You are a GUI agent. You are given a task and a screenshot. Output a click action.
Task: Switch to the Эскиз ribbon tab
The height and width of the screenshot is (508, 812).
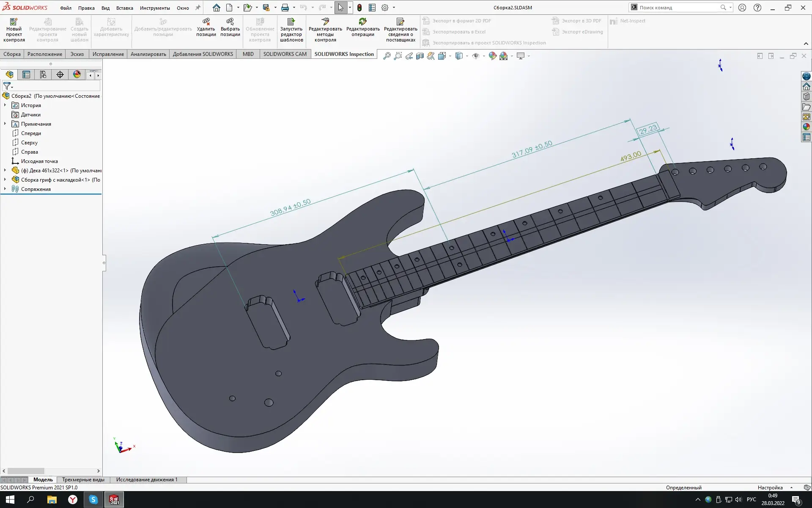(x=77, y=54)
